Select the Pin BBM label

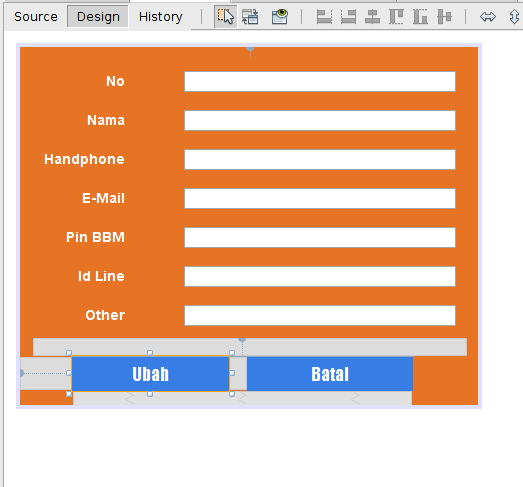[95, 237]
